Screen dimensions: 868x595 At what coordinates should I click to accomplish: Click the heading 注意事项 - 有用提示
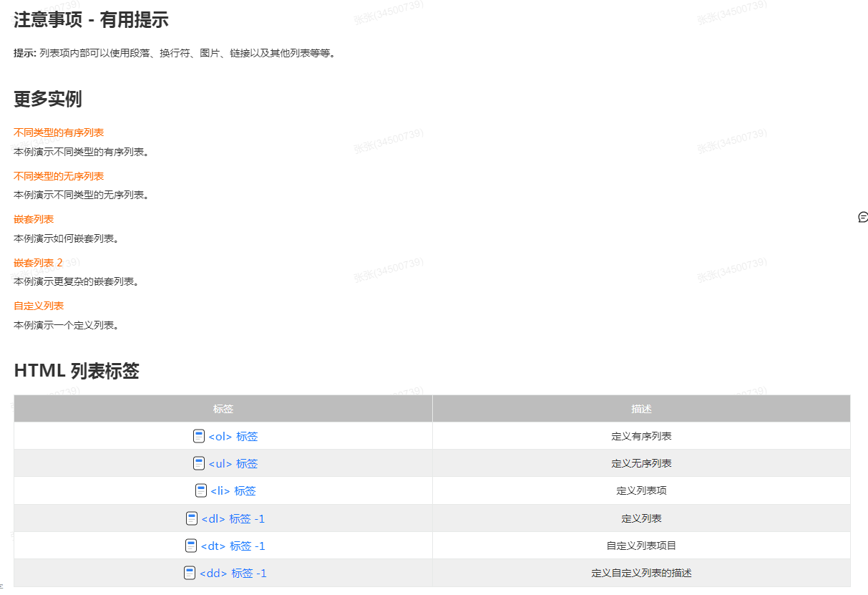[x=91, y=20]
